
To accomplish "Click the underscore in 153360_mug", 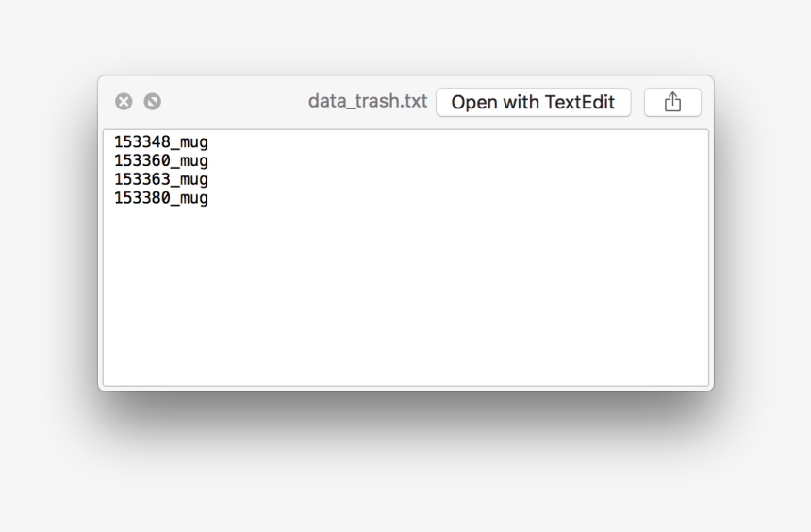I will (x=175, y=168).
